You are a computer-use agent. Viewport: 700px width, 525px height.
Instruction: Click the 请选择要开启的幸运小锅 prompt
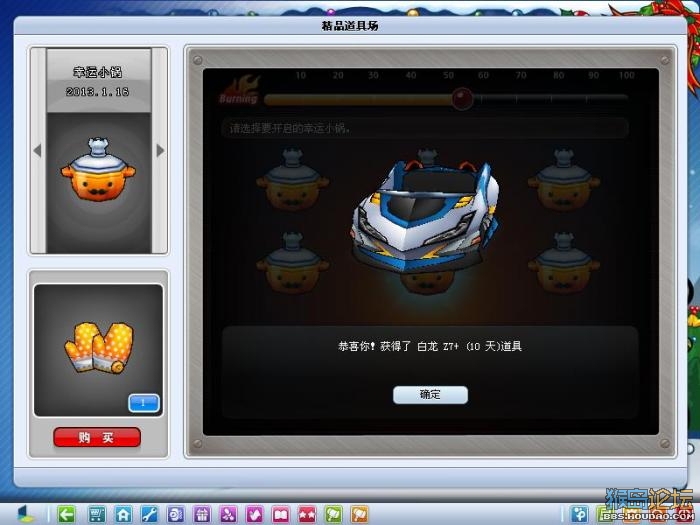(x=290, y=129)
